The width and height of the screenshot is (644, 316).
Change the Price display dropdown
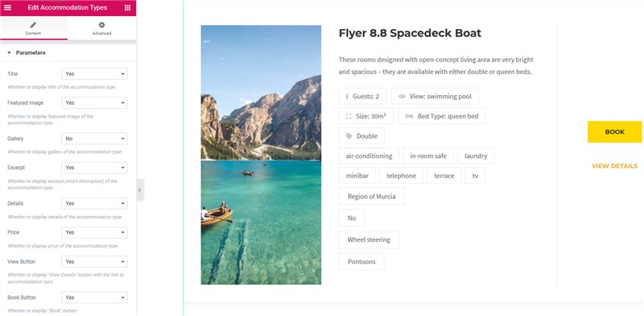tap(94, 232)
